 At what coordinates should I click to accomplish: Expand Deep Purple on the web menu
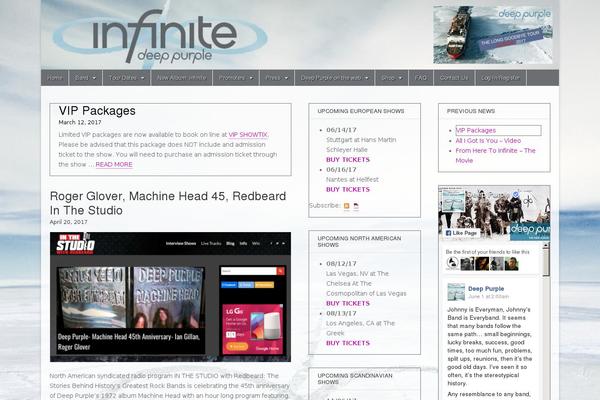click(334, 78)
